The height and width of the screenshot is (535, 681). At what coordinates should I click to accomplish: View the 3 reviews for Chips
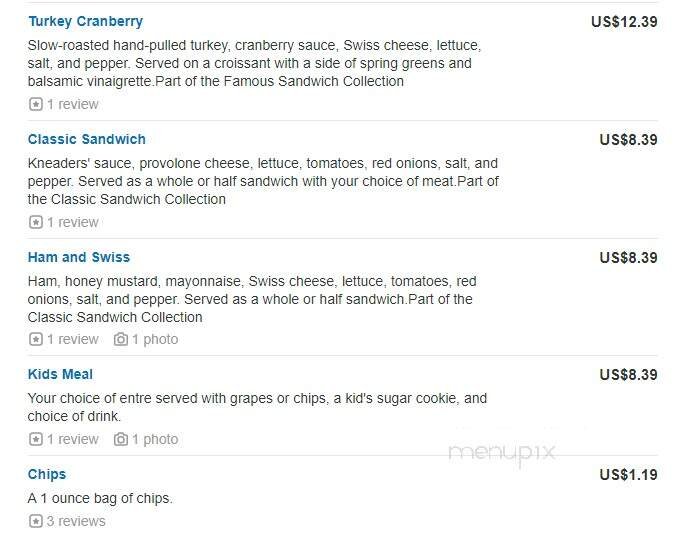tap(76, 521)
